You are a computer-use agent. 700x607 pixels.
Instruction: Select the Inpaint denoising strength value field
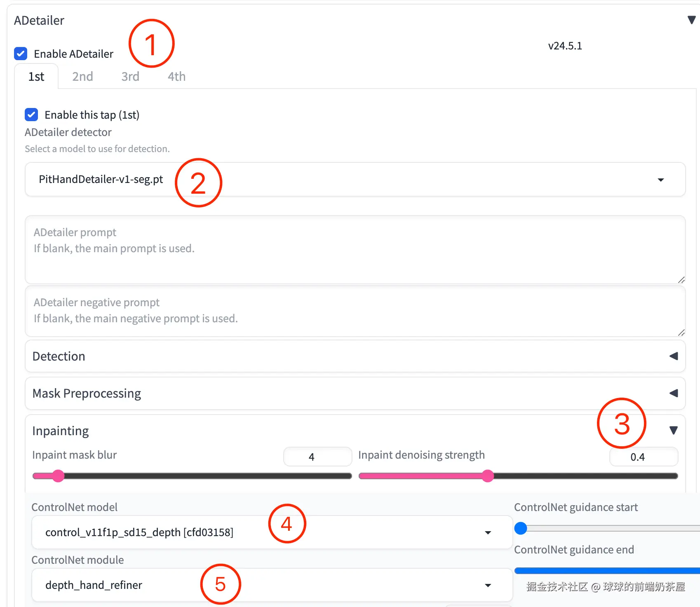(x=644, y=457)
